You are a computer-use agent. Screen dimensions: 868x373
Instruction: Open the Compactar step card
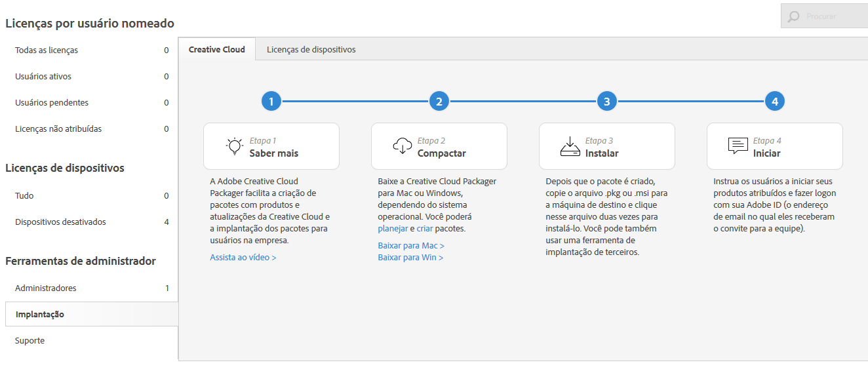coord(439,146)
